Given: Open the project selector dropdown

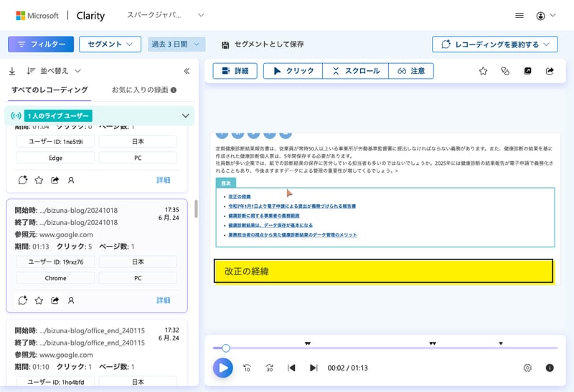Looking at the screenshot, I should click(166, 15).
